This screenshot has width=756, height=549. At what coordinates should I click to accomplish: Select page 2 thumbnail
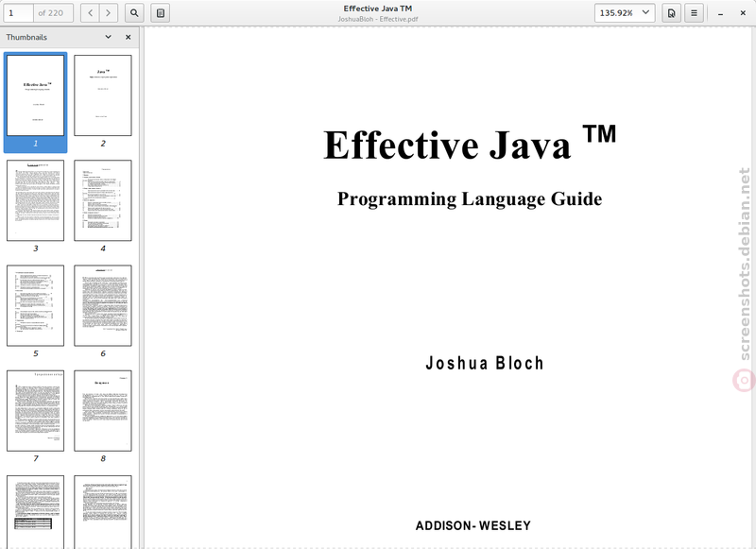[x=103, y=95]
